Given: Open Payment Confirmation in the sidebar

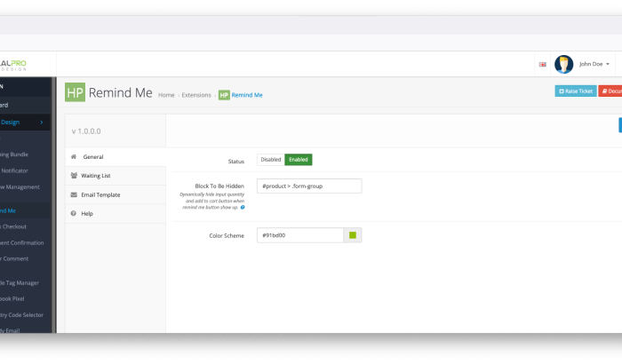Looking at the screenshot, I should point(25,242).
